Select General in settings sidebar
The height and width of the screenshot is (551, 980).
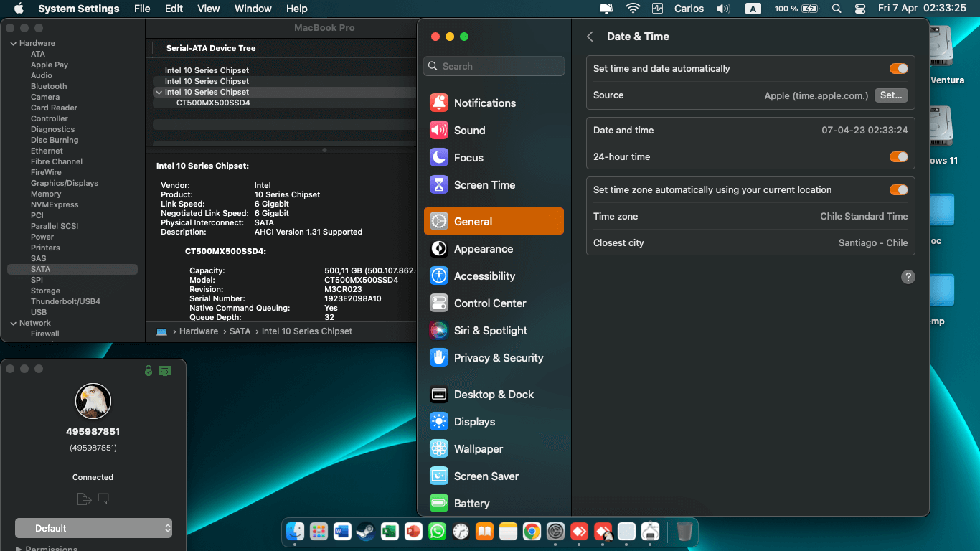point(494,221)
